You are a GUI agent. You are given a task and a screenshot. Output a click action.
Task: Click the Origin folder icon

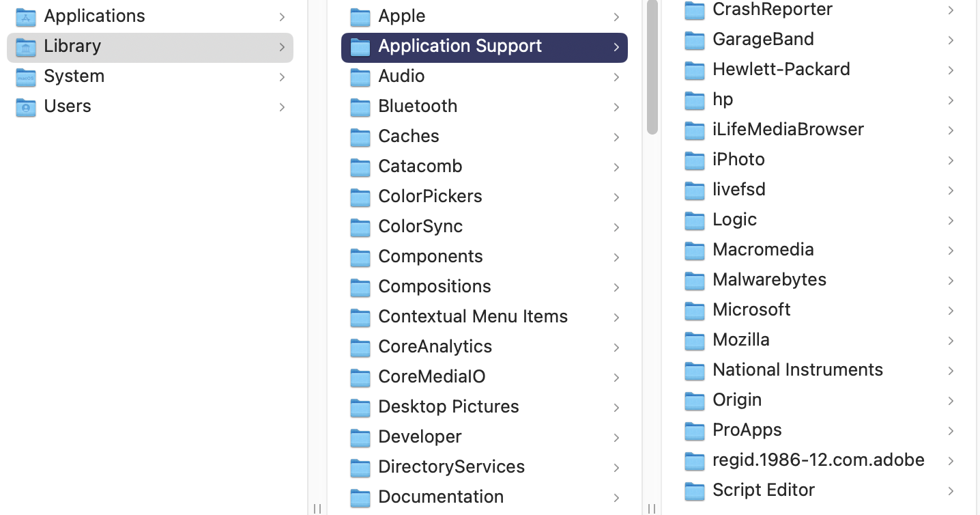tap(694, 400)
